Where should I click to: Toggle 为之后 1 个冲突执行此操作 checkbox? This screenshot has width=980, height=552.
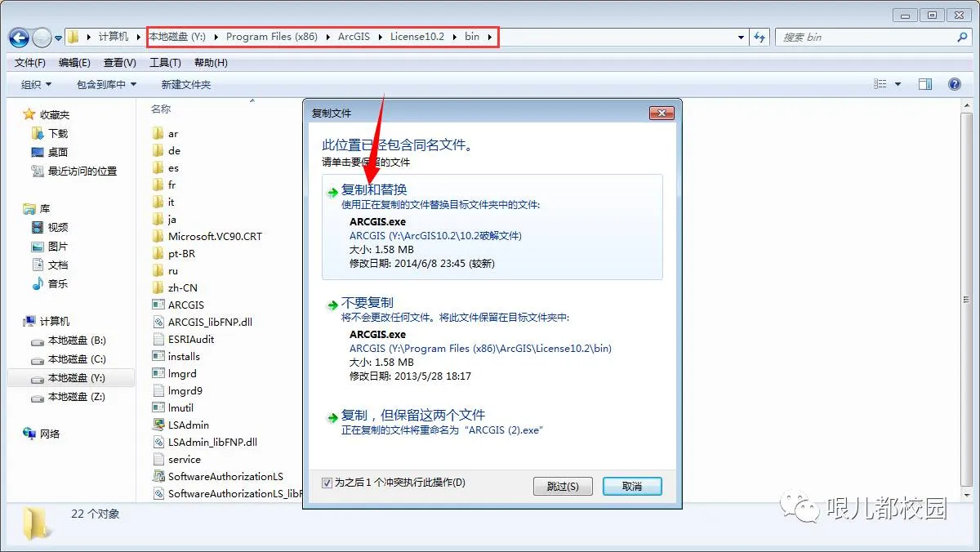[327, 483]
